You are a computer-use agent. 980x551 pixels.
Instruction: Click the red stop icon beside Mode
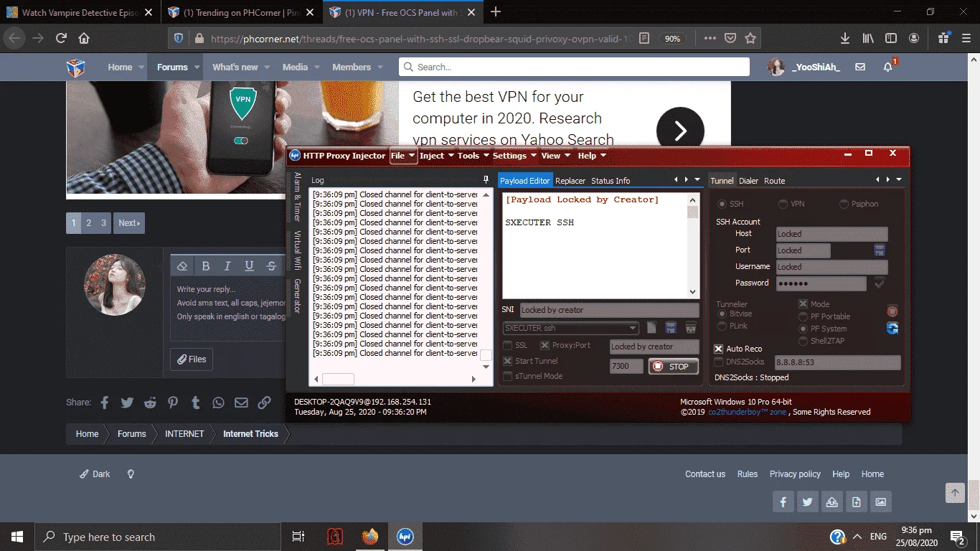coord(892,311)
